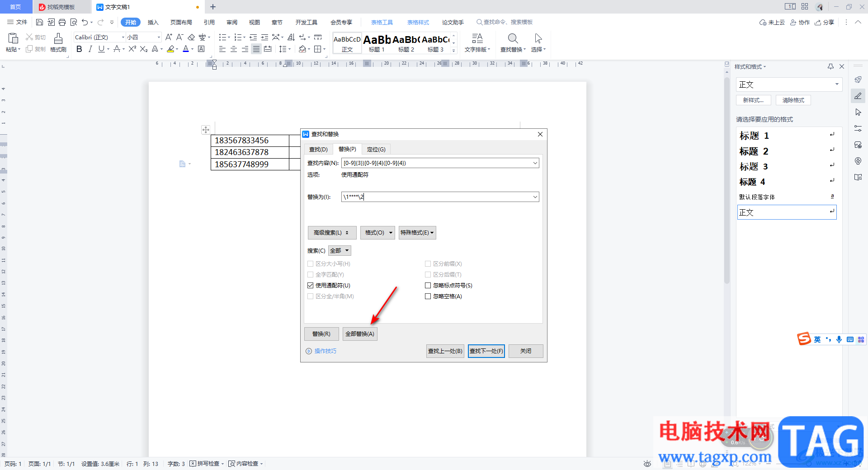Open the Format(O) dropdown button
Screen dimensions: 868x470
[x=377, y=233]
